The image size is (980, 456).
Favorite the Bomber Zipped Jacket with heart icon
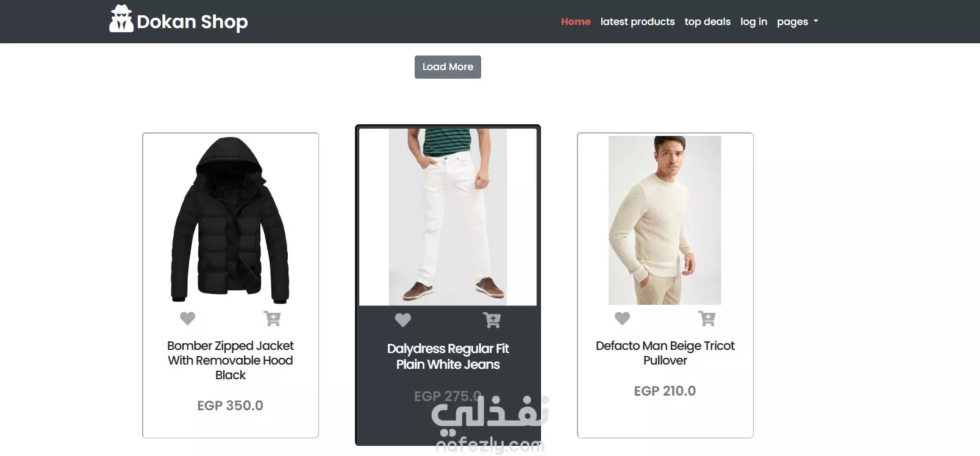tap(187, 318)
